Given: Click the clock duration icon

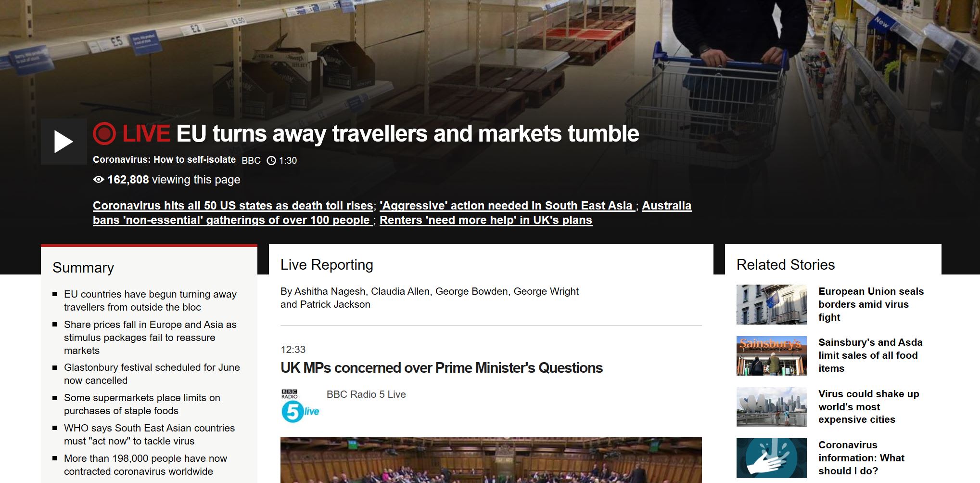Looking at the screenshot, I should (x=271, y=161).
